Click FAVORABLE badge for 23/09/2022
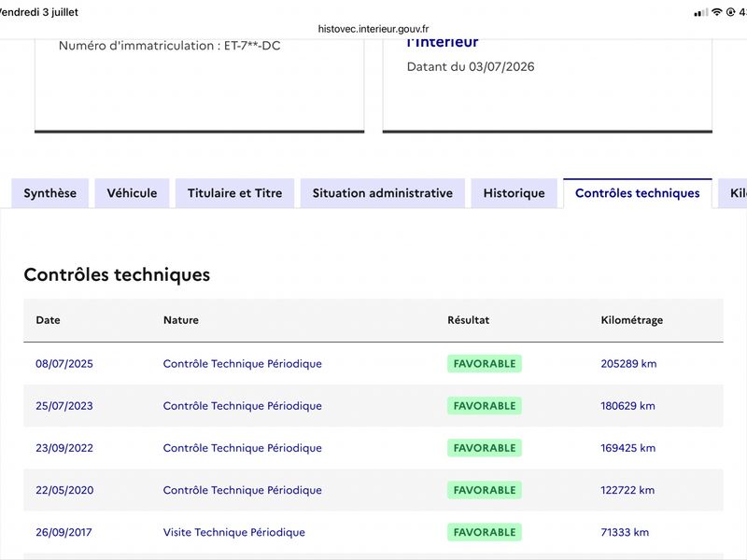The image size is (747, 560). click(485, 448)
